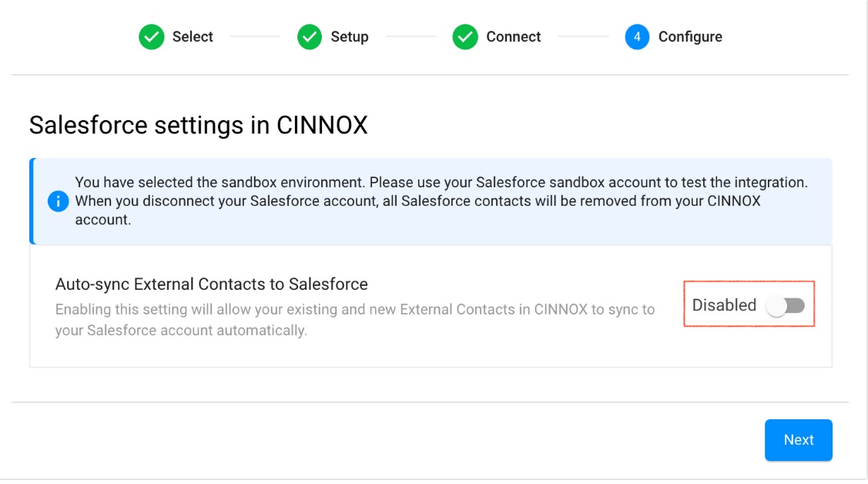The width and height of the screenshot is (868, 484).
Task: Click the Configure step label
Action: (690, 37)
